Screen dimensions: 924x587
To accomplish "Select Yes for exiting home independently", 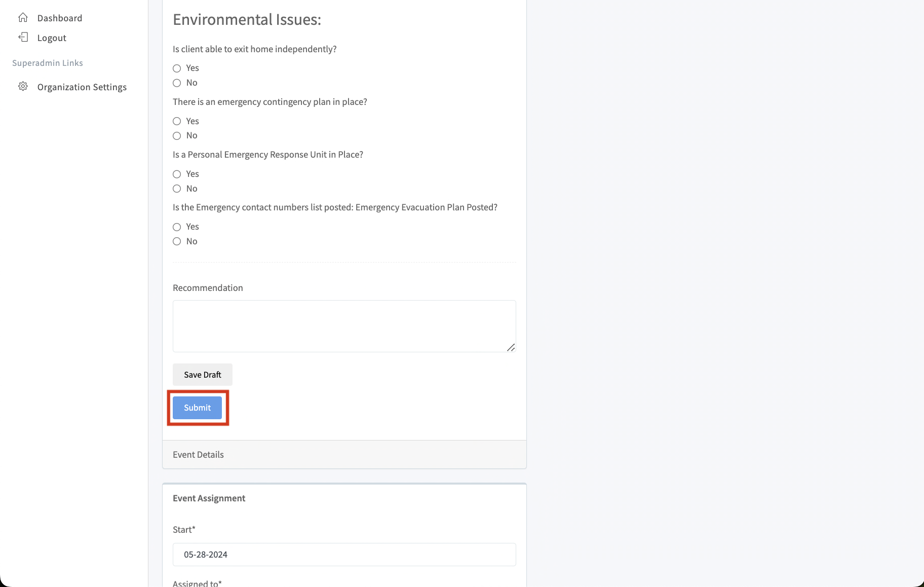I will click(x=177, y=68).
